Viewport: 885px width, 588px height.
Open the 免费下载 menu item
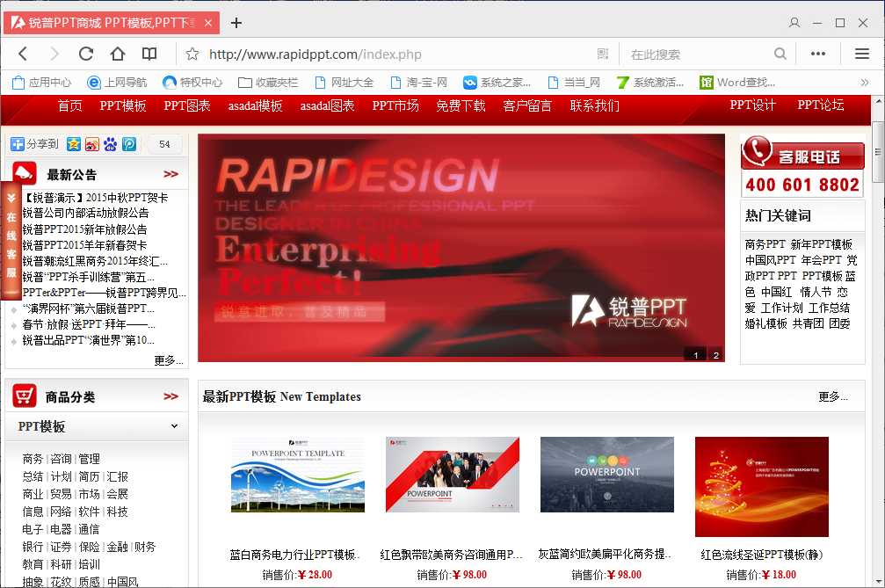point(461,105)
